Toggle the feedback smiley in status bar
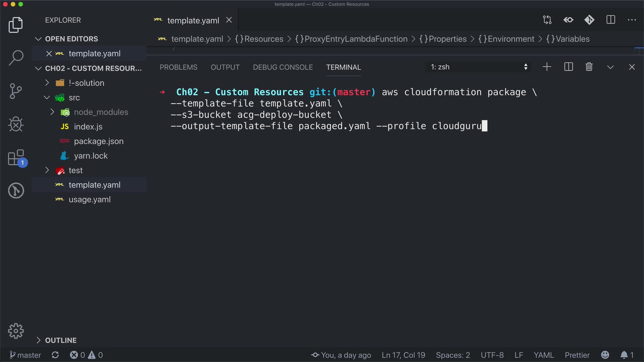This screenshot has height=362, width=644. pyautogui.click(x=605, y=355)
